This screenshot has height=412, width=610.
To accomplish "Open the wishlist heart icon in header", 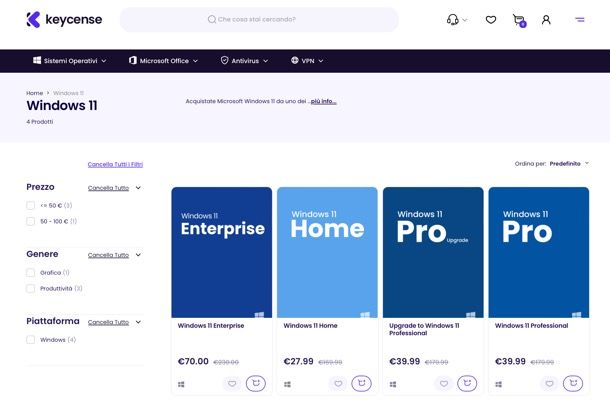I will coord(491,19).
